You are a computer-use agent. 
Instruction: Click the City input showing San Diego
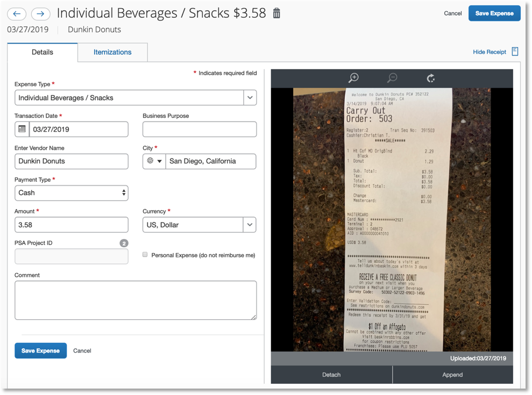(210, 161)
